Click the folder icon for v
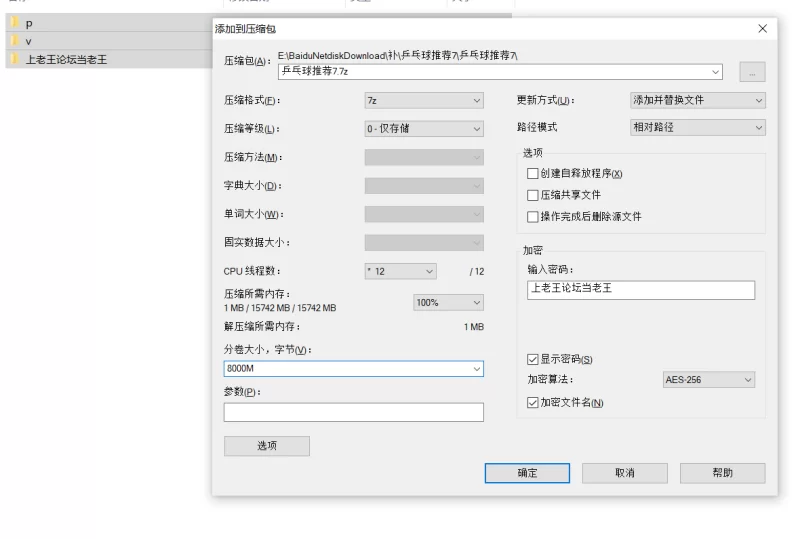This screenshot has width=800, height=539. (15, 40)
